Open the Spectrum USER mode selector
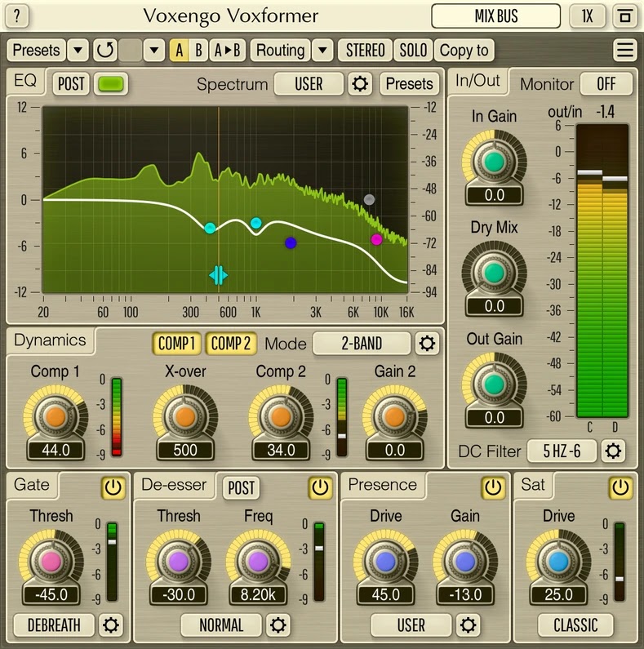The width and height of the screenshot is (644, 649). (x=309, y=84)
